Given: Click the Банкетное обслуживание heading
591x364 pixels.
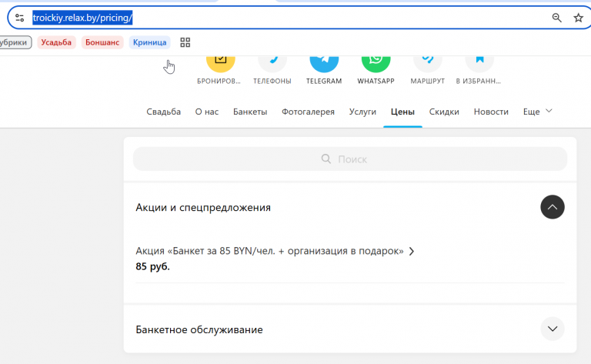Looking at the screenshot, I should click(199, 329).
